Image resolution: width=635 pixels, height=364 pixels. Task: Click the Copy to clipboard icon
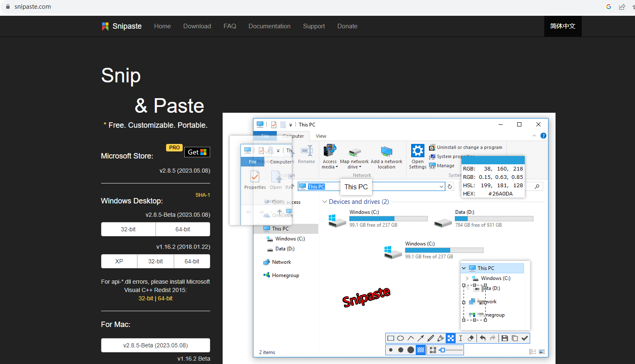pos(515,338)
